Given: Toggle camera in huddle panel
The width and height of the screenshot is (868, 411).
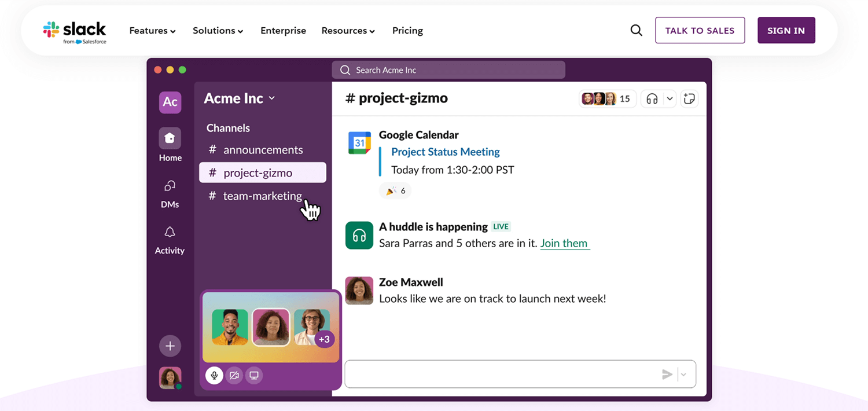Looking at the screenshot, I should point(234,376).
